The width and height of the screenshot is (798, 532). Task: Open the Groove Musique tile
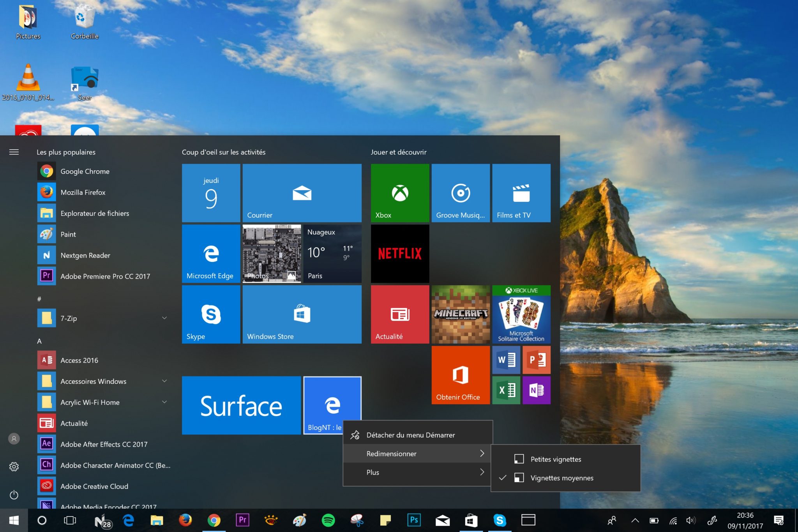coord(461,193)
